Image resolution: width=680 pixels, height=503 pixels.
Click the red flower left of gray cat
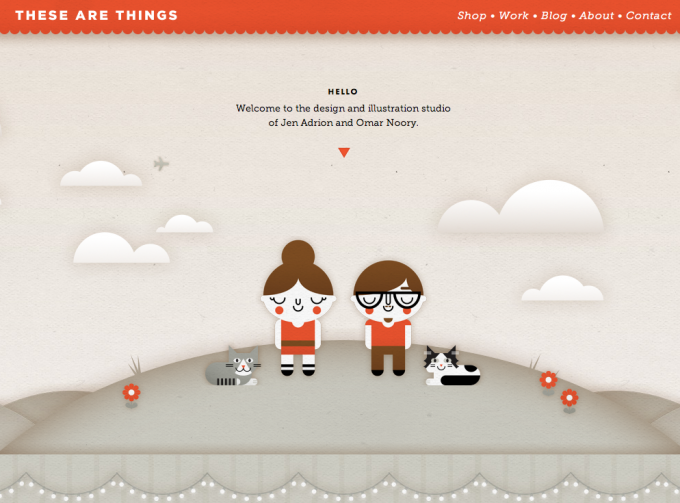click(131, 393)
